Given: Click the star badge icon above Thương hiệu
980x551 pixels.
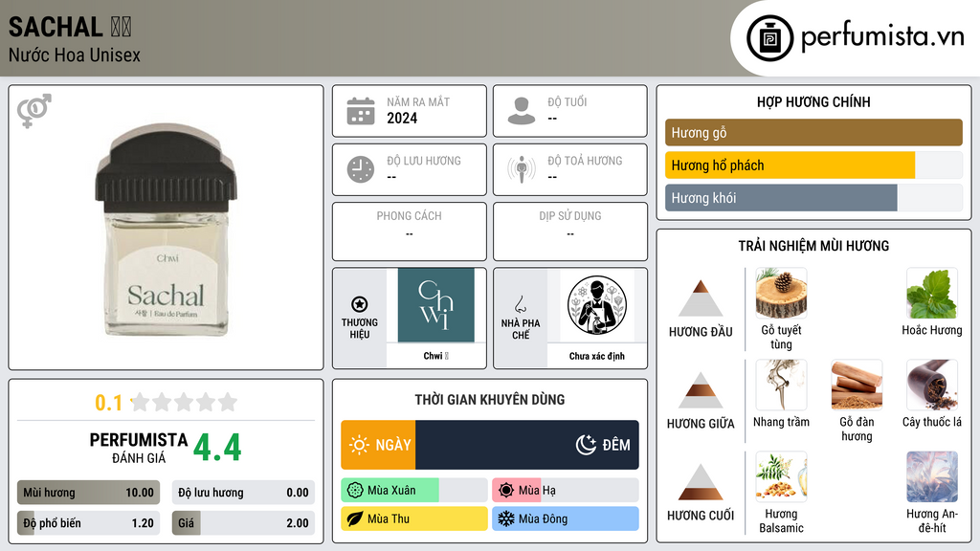Looking at the screenshot, I should pos(360,304).
